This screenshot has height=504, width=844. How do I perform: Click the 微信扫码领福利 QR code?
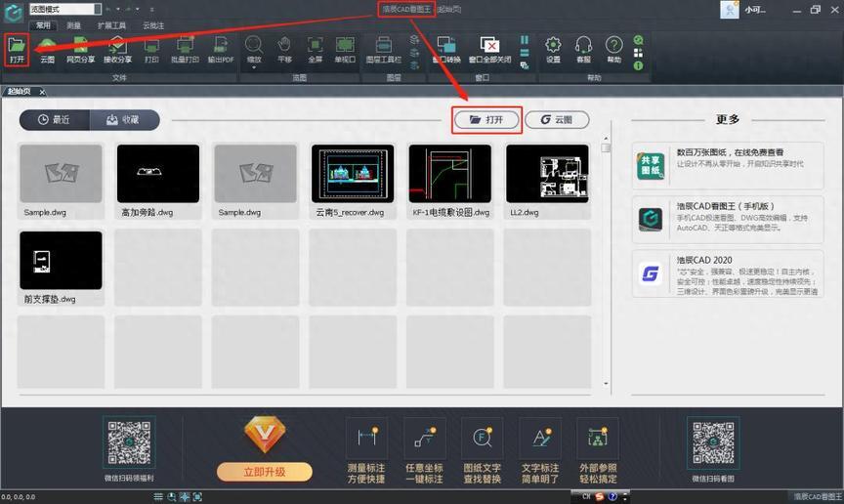[x=129, y=442]
